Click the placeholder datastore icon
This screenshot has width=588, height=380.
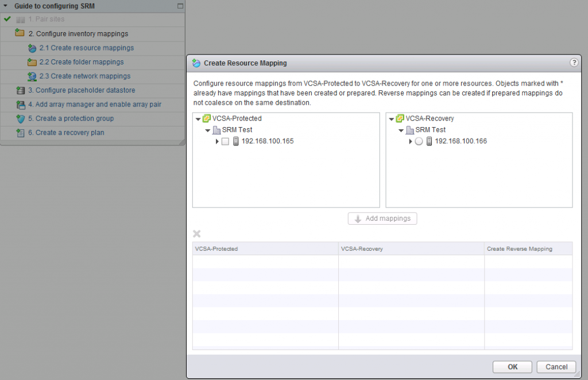(x=21, y=90)
